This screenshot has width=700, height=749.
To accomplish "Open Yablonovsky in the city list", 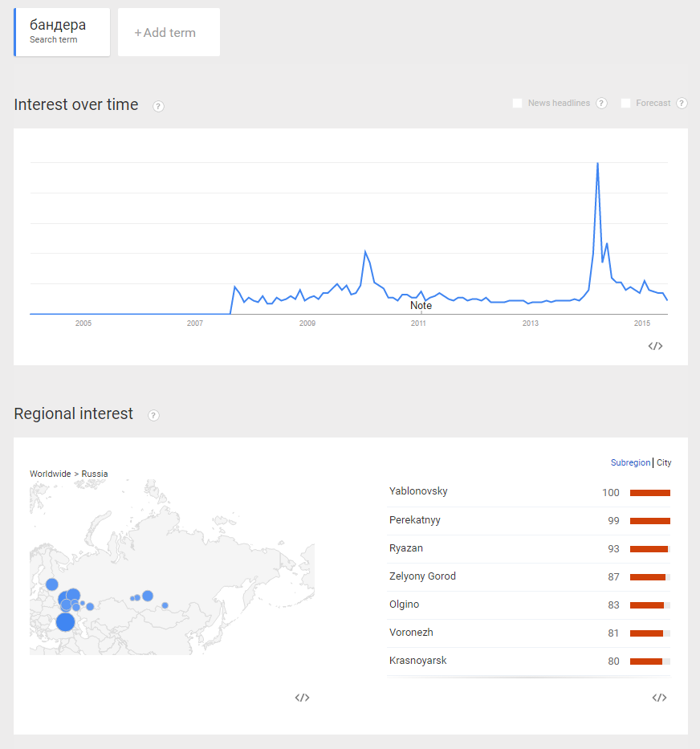I will [418, 491].
